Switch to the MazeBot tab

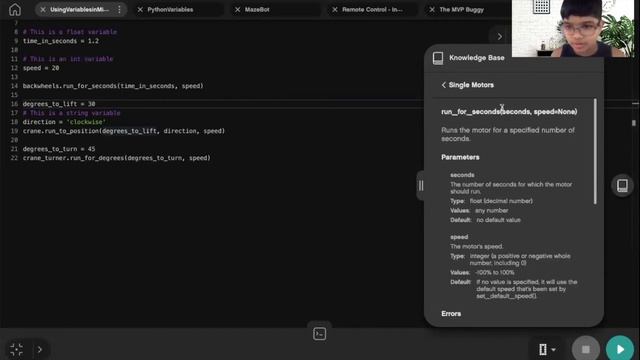[257, 9]
